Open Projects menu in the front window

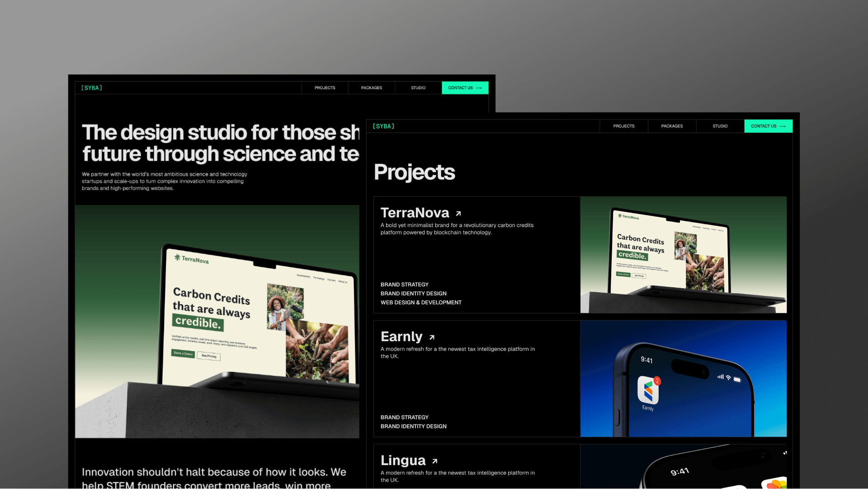tap(623, 126)
